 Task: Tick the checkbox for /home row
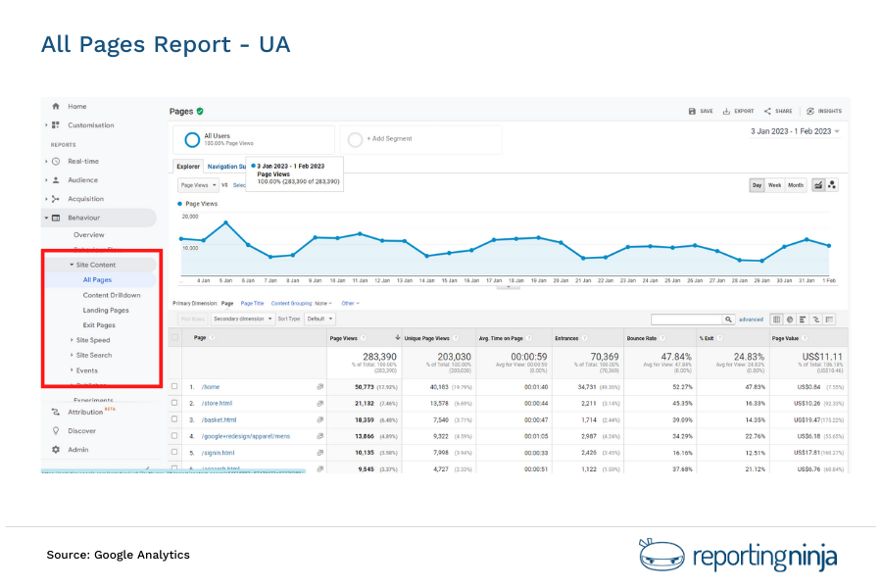click(x=175, y=386)
